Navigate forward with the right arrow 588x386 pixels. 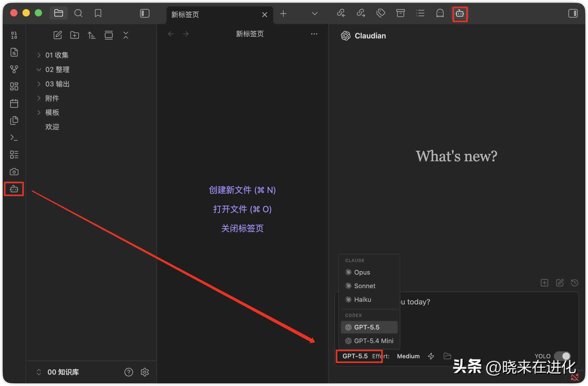point(186,34)
